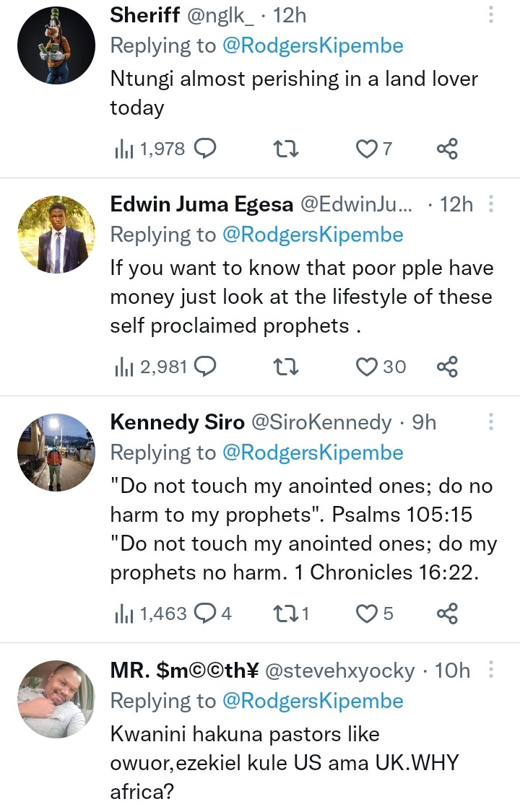The width and height of the screenshot is (520, 812).
Task: Open more options for MR. $m©©th¥'s tweet
Action: point(491,671)
